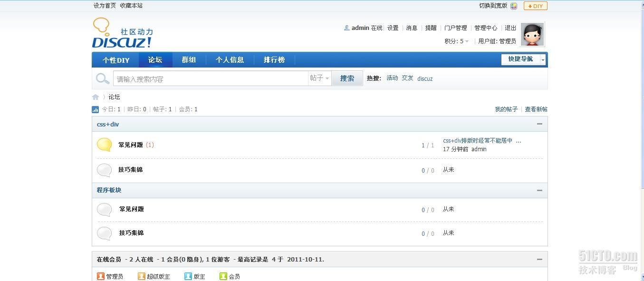Click 退出 logout link
The image size is (644, 281).
[x=510, y=28]
